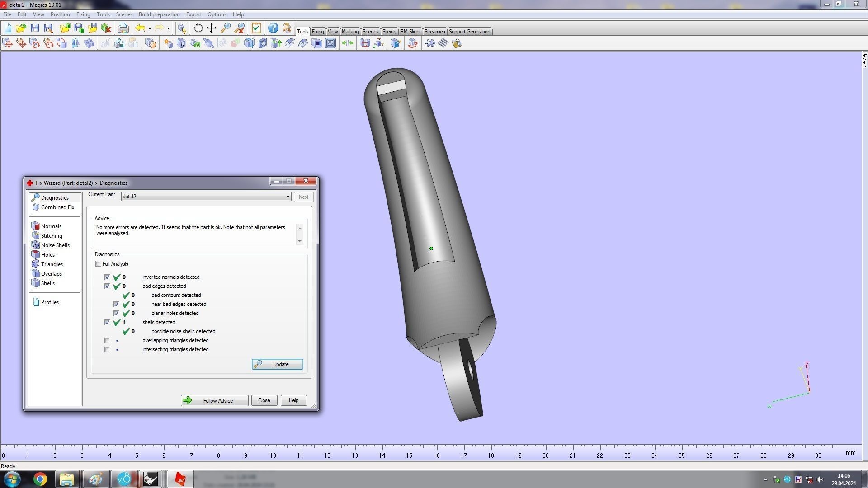Open Stitching page in Fix Wizard

pos(51,236)
